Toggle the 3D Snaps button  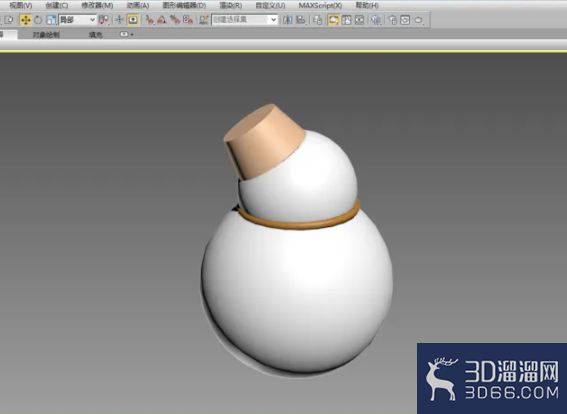coord(150,20)
